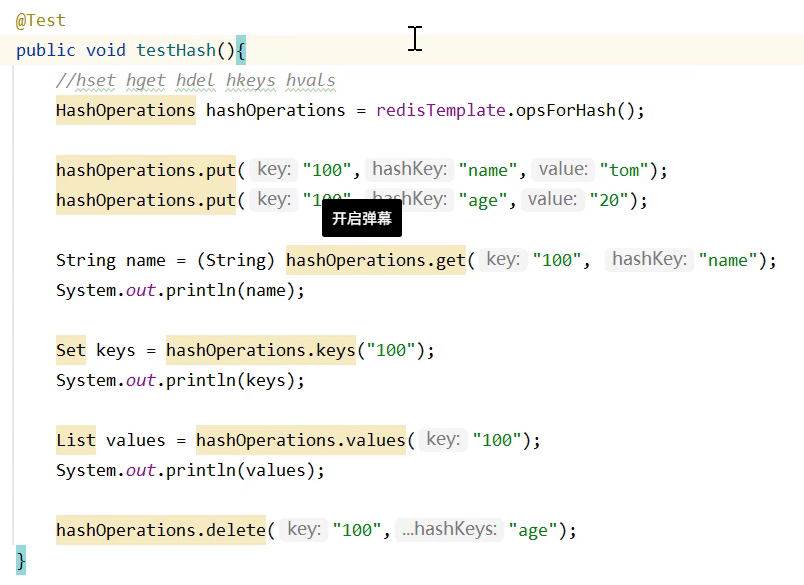
Task: Click the (String) cast
Action: pos(236,260)
